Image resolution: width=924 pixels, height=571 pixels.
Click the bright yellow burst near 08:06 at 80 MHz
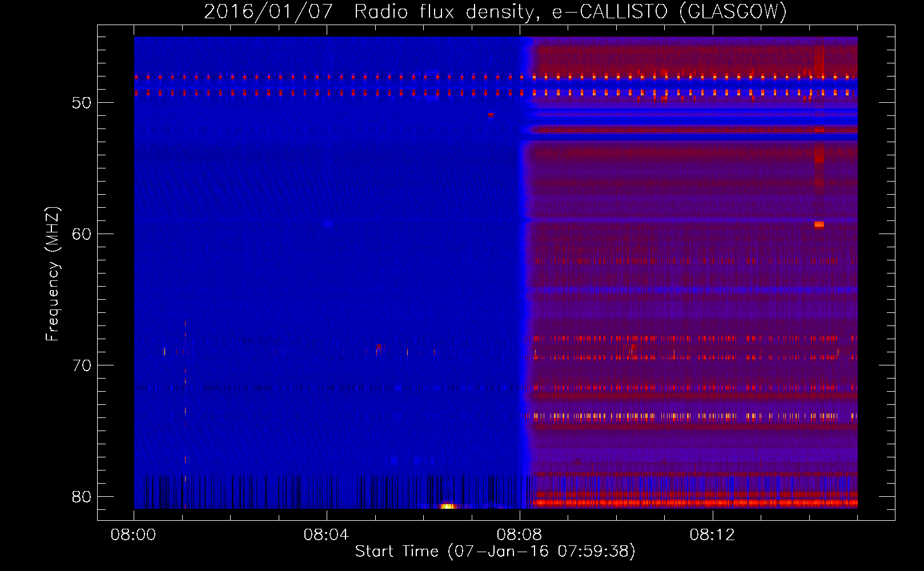[448, 506]
